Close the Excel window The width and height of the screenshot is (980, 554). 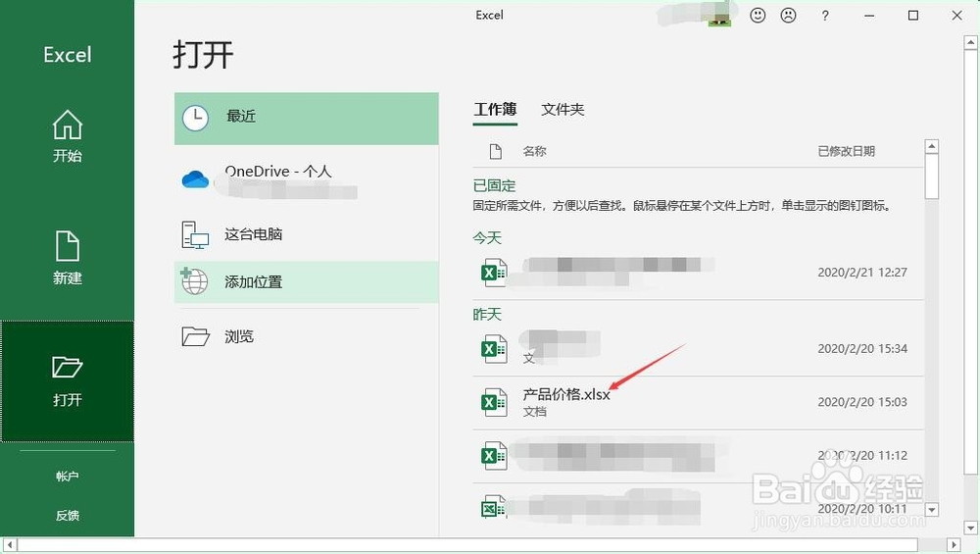956,16
